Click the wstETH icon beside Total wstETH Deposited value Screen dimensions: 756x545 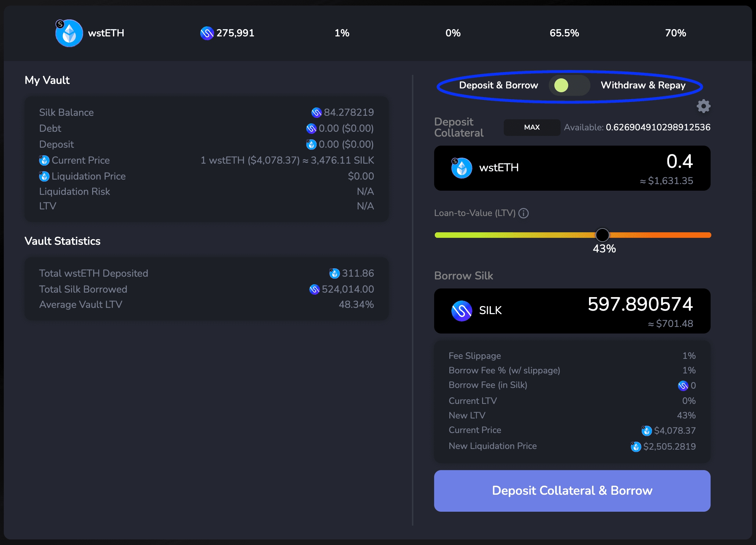(334, 274)
